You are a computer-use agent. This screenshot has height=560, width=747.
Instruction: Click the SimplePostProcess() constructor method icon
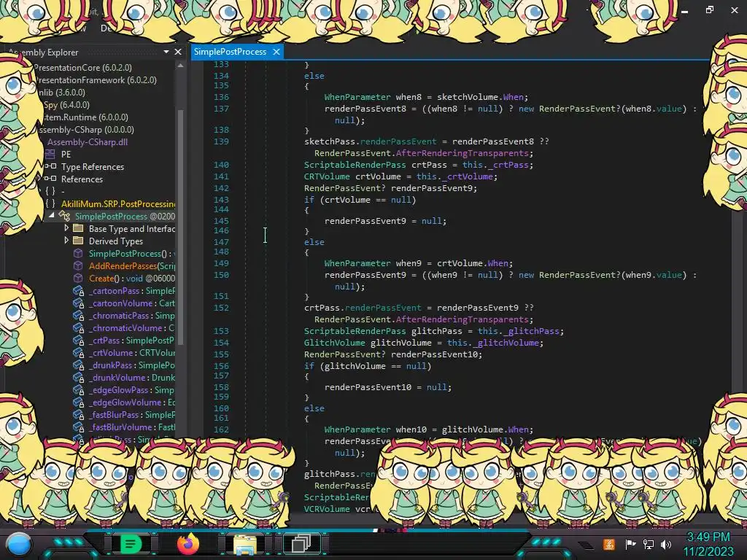click(x=78, y=253)
